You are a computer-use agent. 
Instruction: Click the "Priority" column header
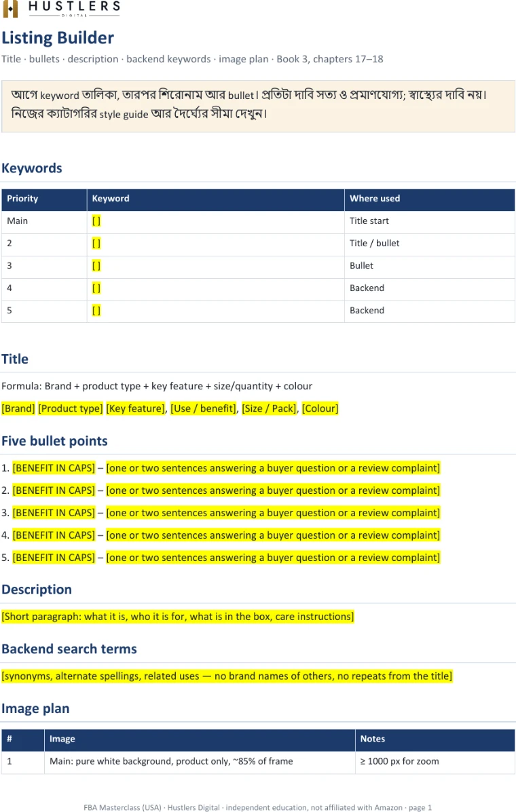tap(44, 199)
